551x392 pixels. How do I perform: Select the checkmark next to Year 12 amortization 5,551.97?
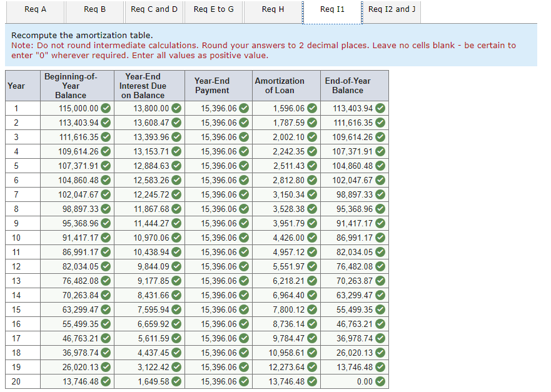click(x=311, y=266)
